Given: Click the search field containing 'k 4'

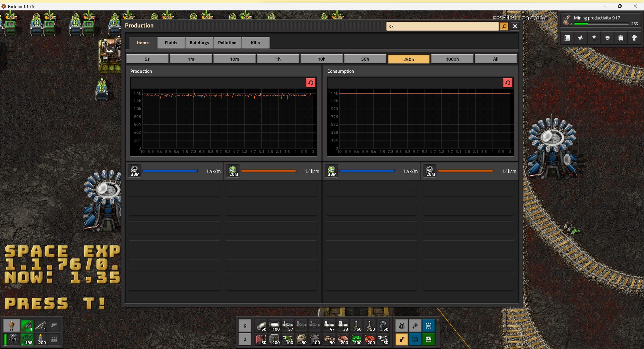Looking at the screenshot, I should click(442, 26).
